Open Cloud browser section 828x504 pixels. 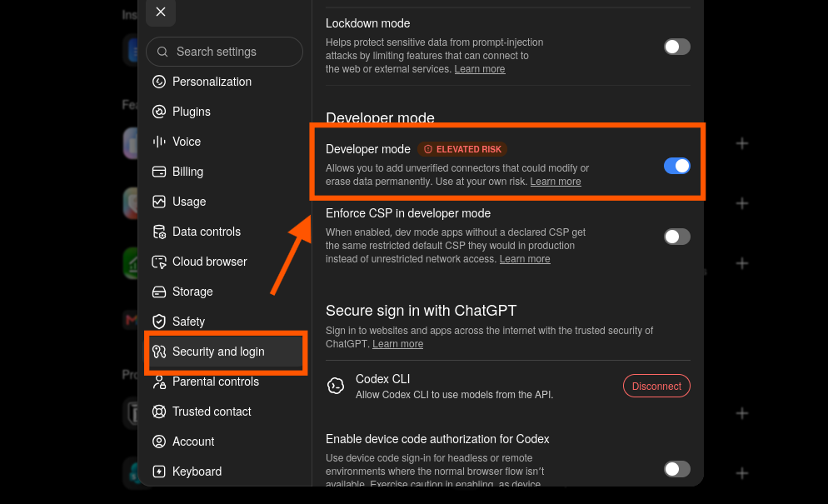click(x=224, y=262)
